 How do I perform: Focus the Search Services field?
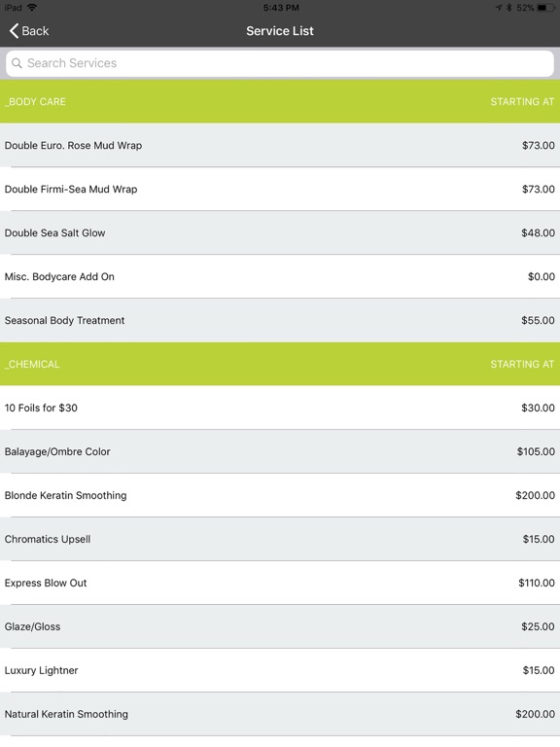coord(280,63)
